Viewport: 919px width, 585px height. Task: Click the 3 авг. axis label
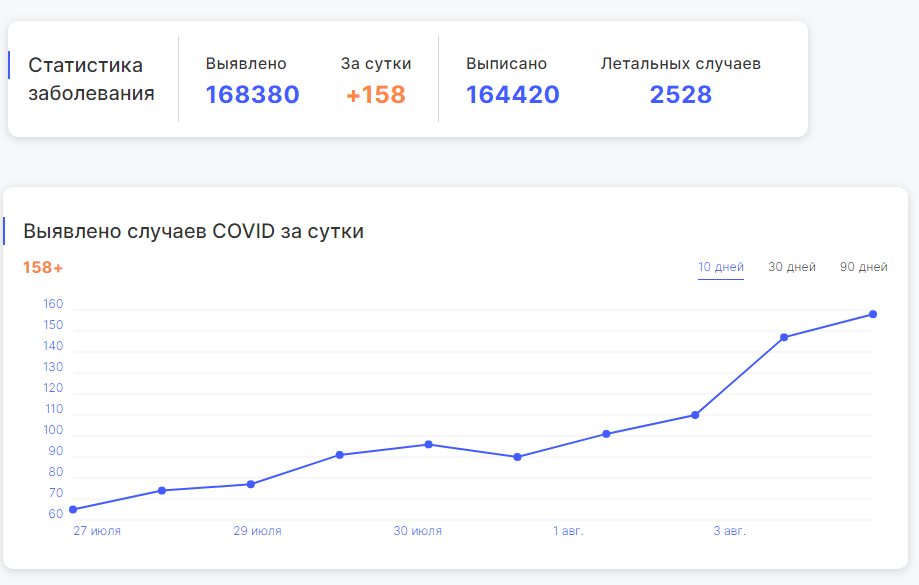[729, 531]
